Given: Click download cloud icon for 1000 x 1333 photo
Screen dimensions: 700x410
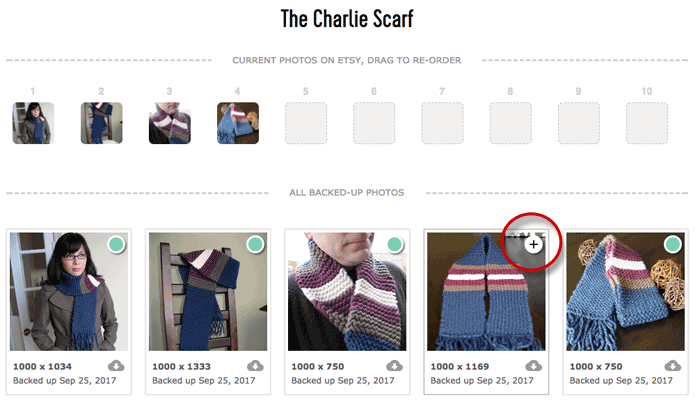Looking at the screenshot, I should coord(255,366).
